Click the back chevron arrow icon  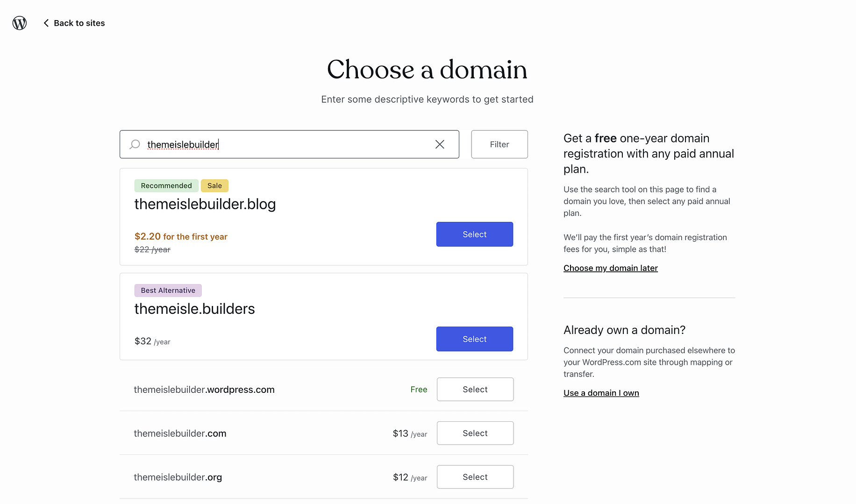click(x=45, y=22)
